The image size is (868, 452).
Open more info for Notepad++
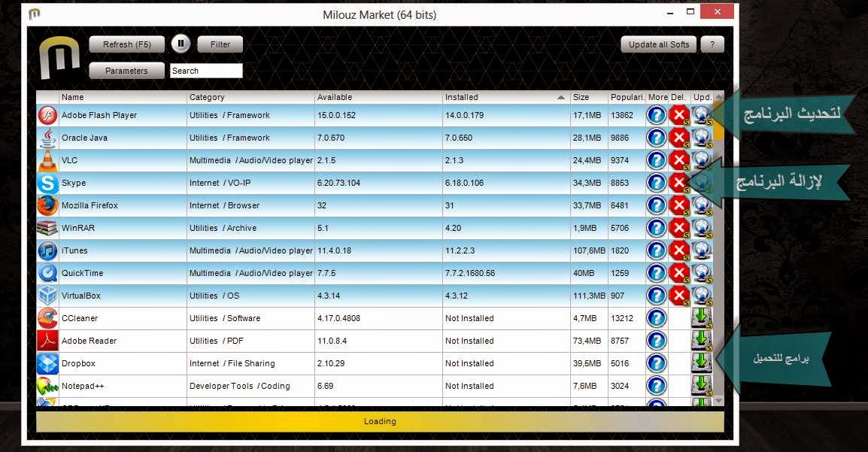click(657, 386)
